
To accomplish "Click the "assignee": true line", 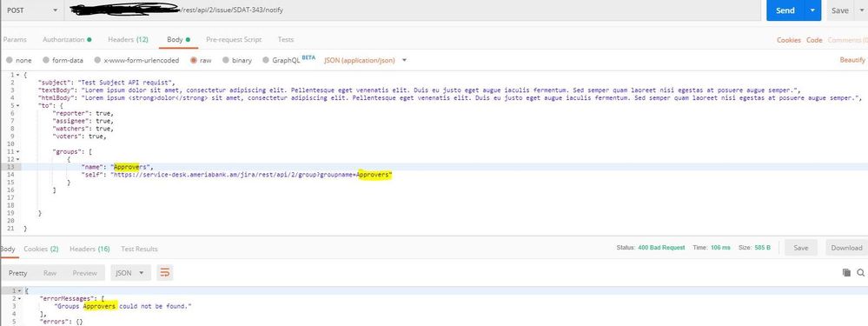I will [x=83, y=121].
